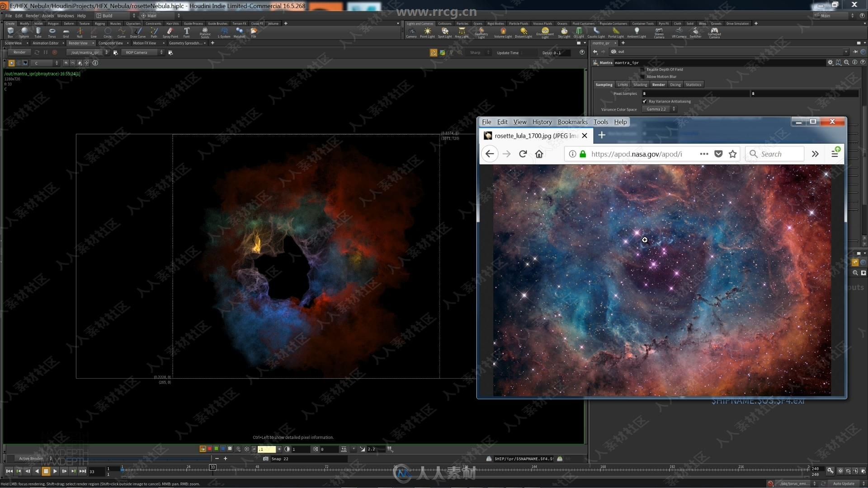Open the Sampling tab in Mantra settings
868x488 pixels.
(x=604, y=84)
